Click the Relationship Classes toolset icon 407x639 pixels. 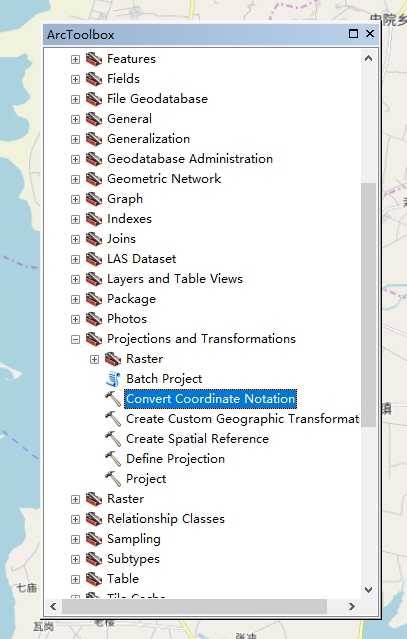click(x=94, y=519)
